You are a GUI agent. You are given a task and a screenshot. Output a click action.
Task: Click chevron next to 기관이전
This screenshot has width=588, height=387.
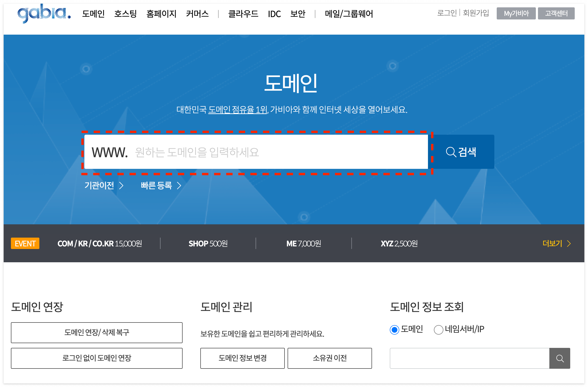[x=121, y=185]
